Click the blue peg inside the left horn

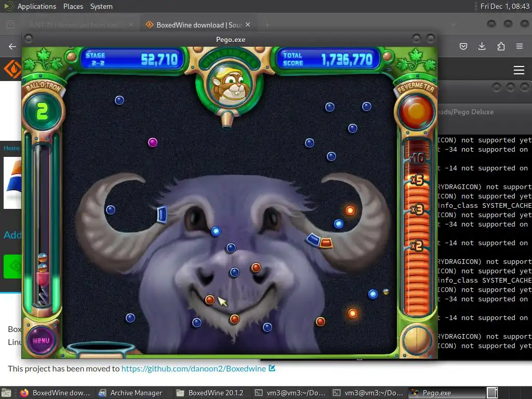[111, 210]
